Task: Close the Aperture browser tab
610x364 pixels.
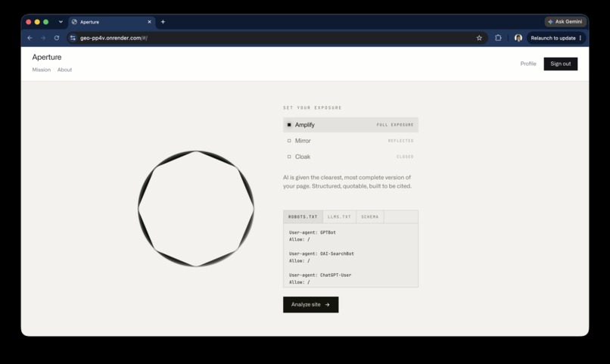Action: [149, 22]
